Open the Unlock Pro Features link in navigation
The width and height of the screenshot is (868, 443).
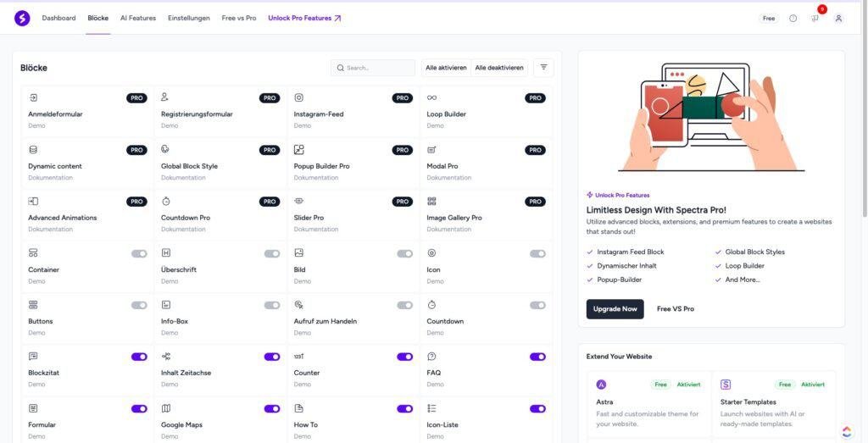click(x=304, y=18)
